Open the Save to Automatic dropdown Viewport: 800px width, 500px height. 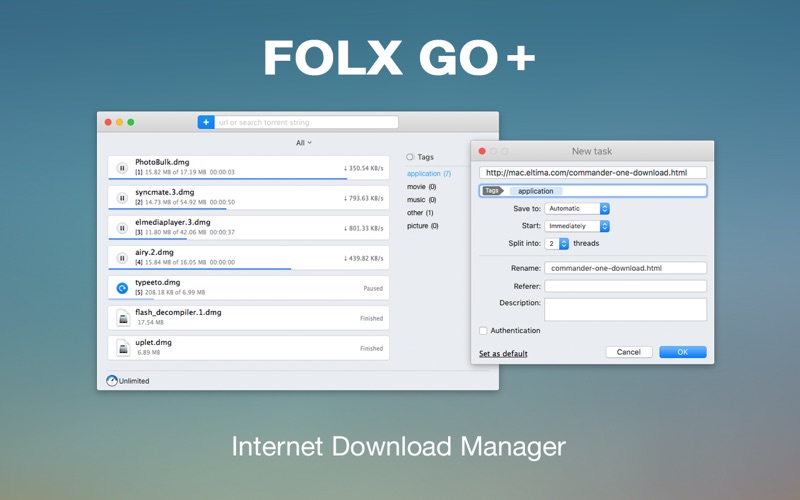pos(577,209)
